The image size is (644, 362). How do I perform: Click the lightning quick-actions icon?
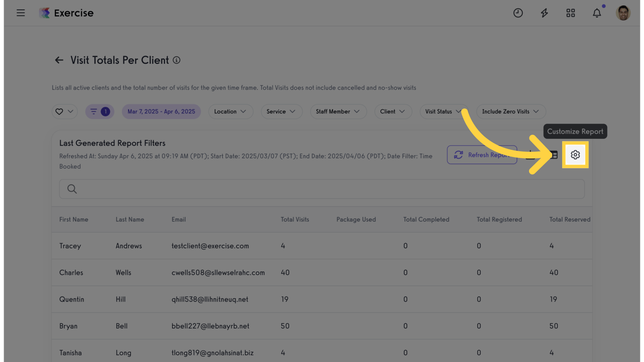click(x=544, y=13)
